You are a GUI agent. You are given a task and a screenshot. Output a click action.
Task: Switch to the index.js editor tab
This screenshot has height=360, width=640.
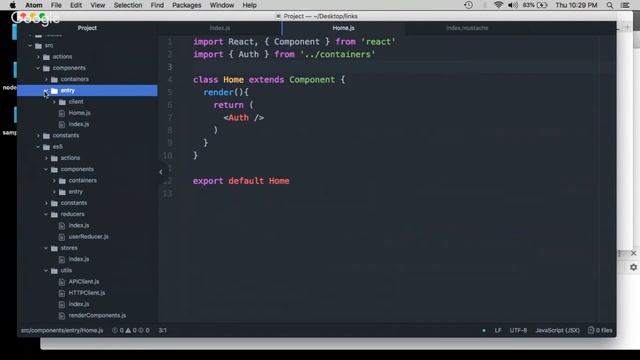[220, 28]
